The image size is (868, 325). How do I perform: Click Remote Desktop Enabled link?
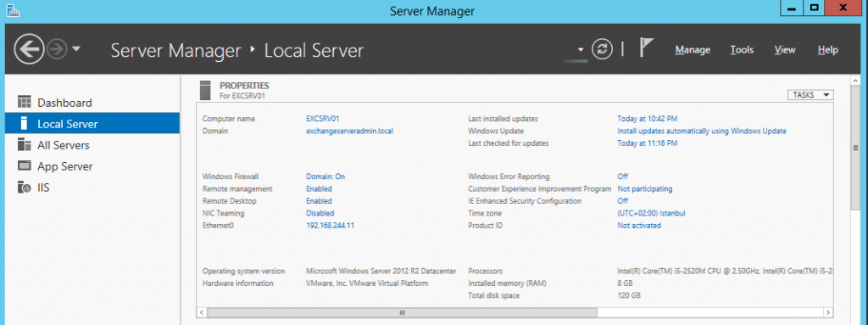tap(319, 201)
